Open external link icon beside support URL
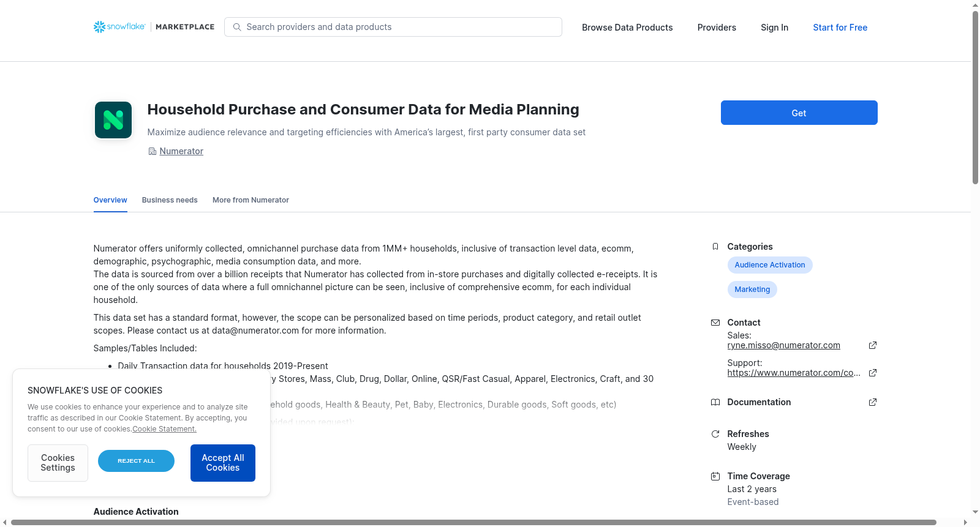Image resolution: width=980 pixels, height=527 pixels. [873, 373]
